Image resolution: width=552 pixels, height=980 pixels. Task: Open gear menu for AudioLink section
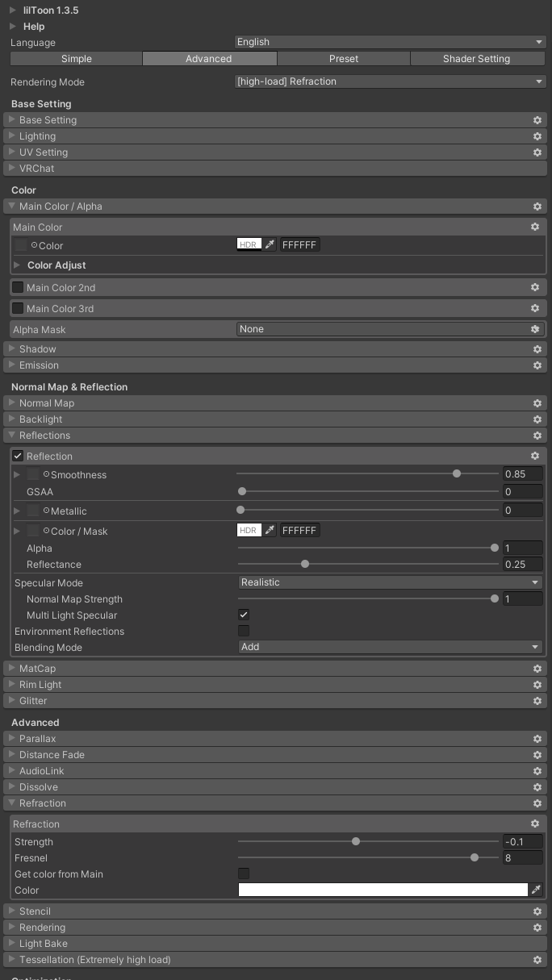[x=537, y=771]
